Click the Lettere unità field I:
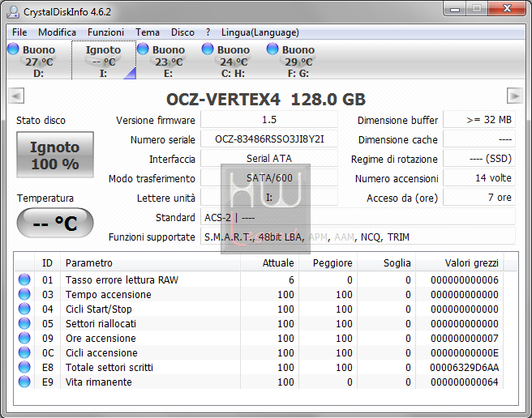This screenshot has height=418, width=532. click(269, 198)
